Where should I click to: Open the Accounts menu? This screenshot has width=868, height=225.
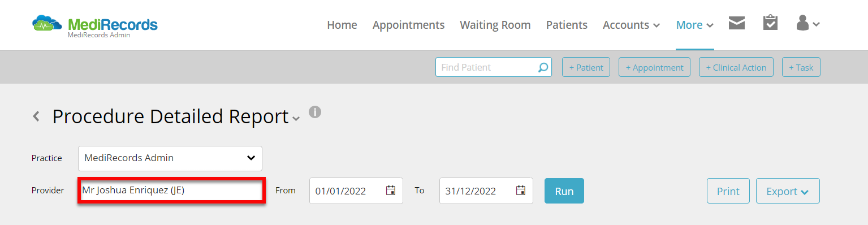click(x=631, y=25)
